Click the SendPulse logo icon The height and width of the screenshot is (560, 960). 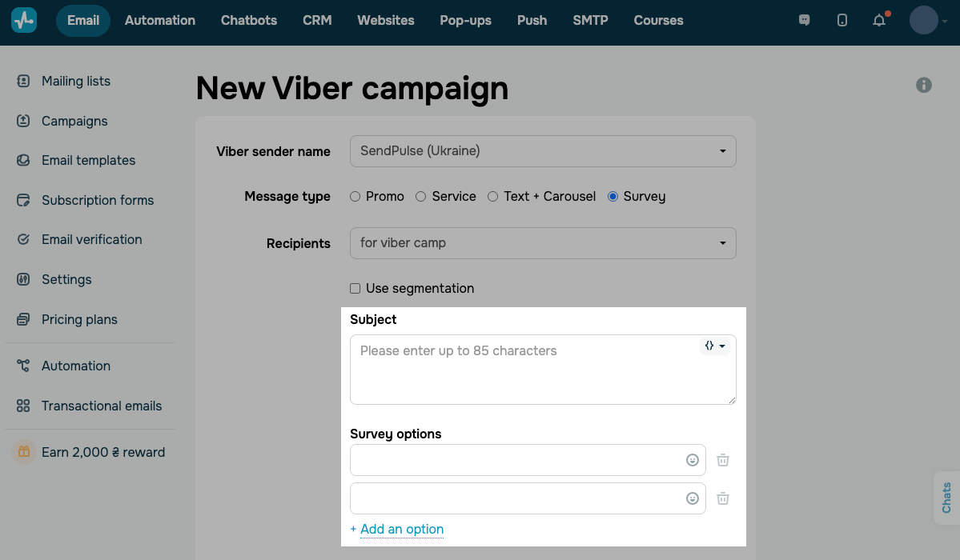pos(24,20)
